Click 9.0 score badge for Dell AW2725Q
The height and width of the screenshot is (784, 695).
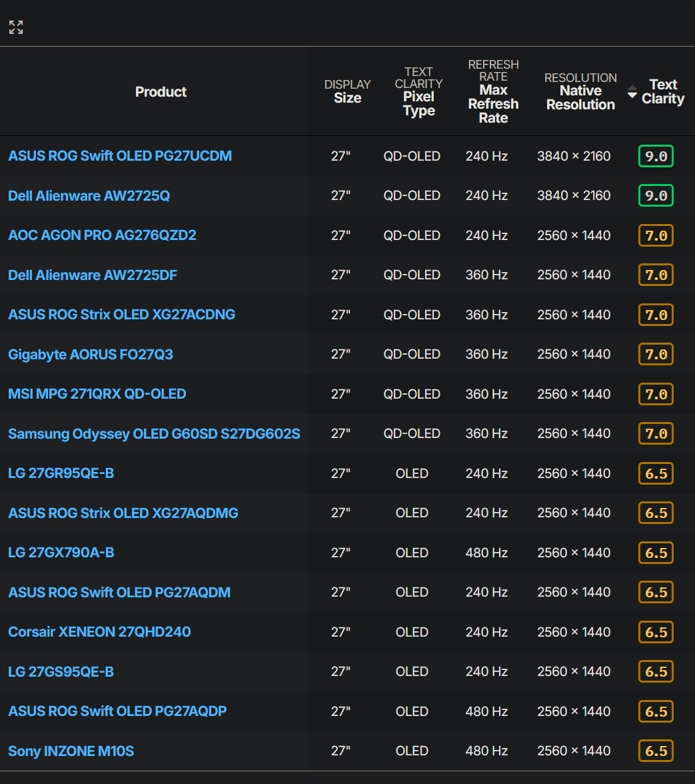(656, 195)
